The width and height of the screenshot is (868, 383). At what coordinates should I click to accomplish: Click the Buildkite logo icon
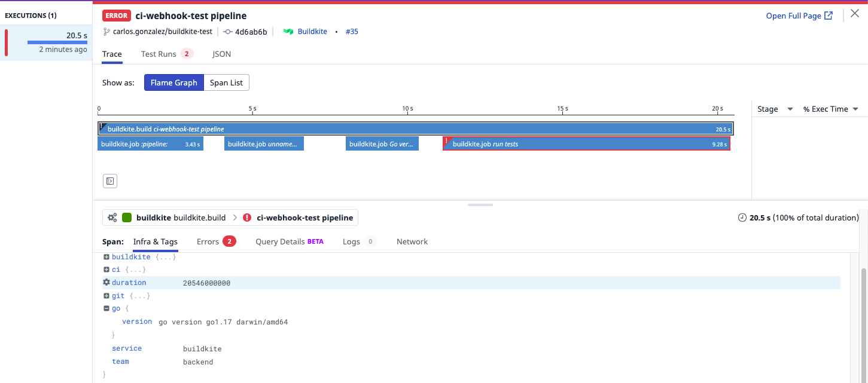tap(288, 32)
